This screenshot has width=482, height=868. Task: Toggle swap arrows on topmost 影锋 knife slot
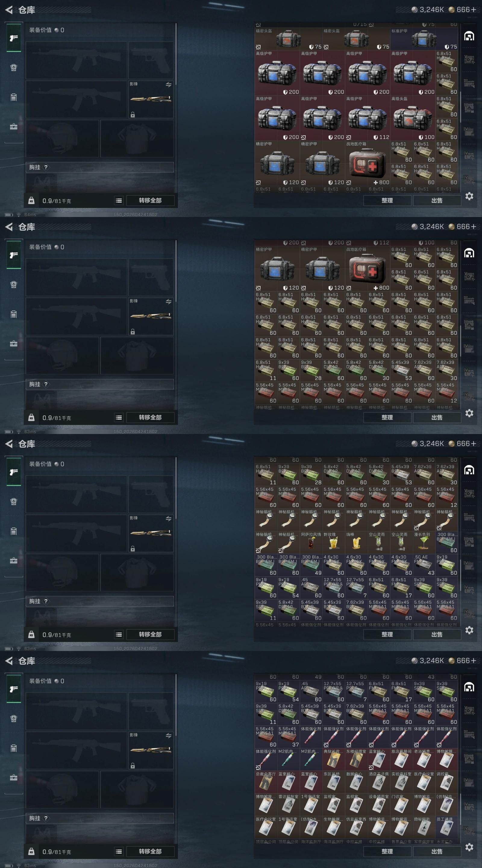(168, 85)
